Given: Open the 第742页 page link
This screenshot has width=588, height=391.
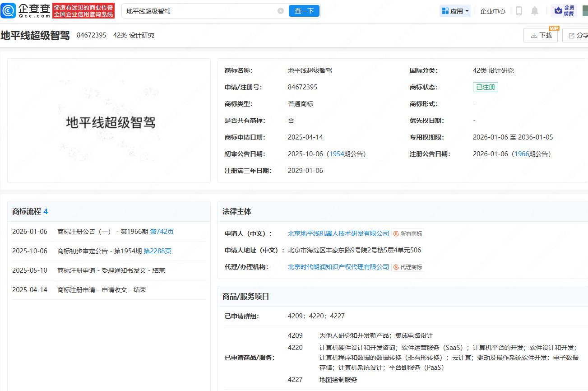Looking at the screenshot, I should [x=162, y=232].
